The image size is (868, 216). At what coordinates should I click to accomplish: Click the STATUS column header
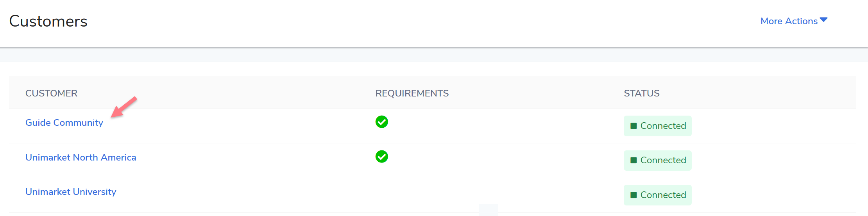click(x=641, y=93)
